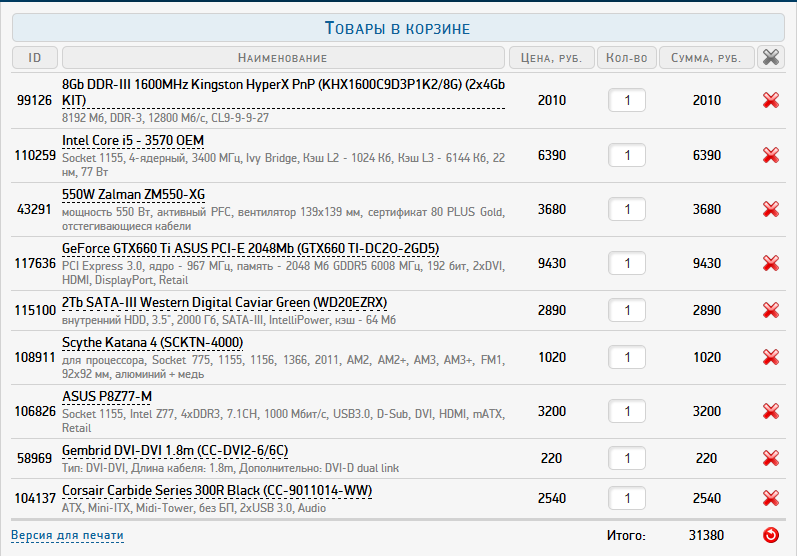Screen dimensions: 799x556
Task: Edit quantity field for Intel Core i5
Action: point(626,155)
